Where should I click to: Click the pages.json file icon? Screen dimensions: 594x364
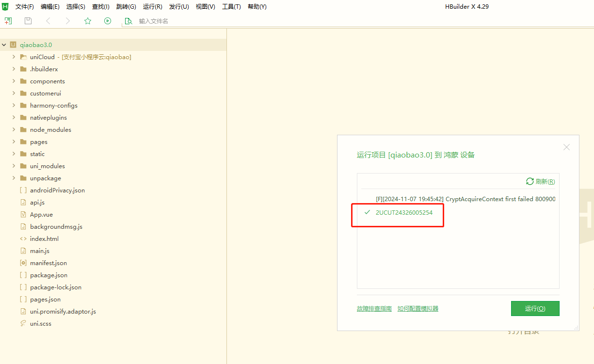pyautogui.click(x=23, y=299)
